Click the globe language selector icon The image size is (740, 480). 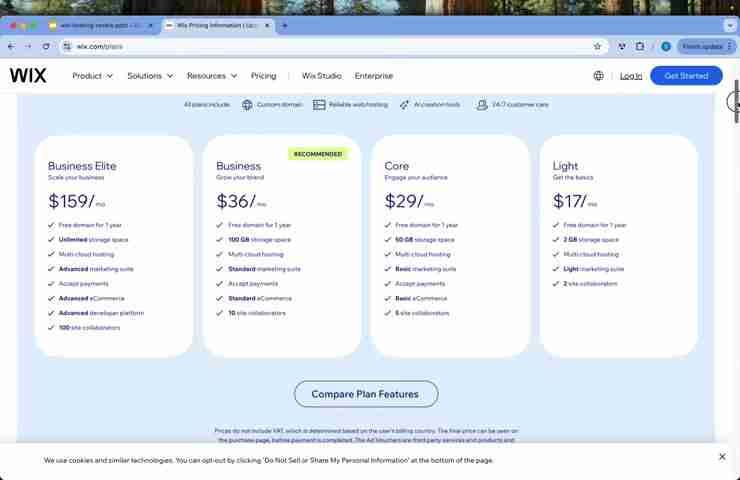598,76
